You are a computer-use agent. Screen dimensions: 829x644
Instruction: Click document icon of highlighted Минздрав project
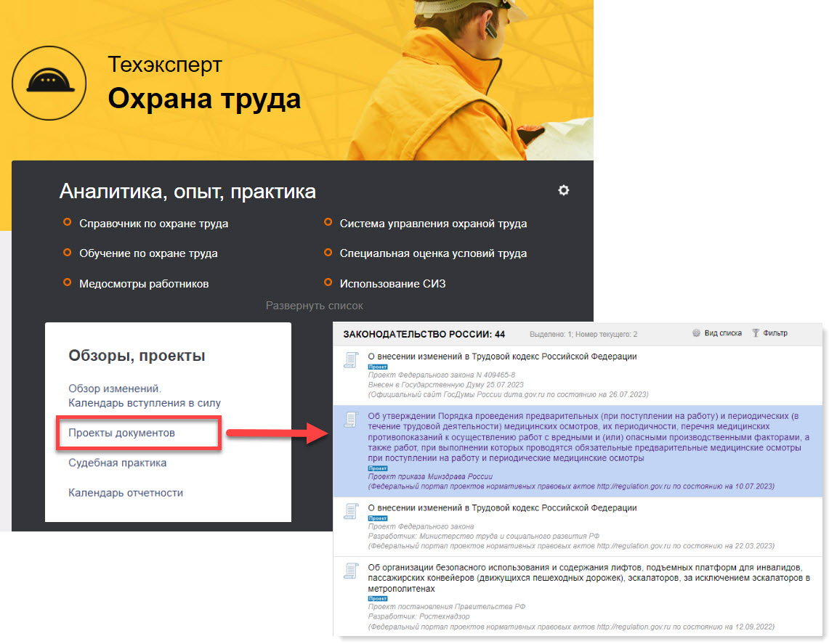point(351,420)
